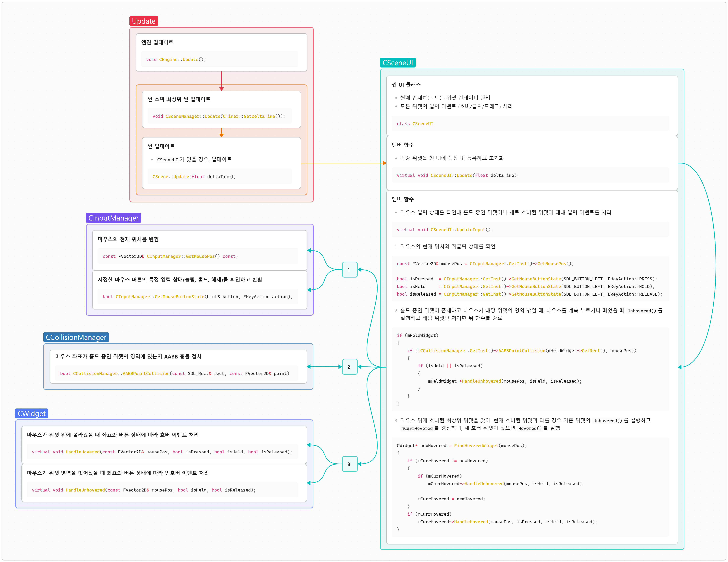
Task: Click the HandleHovered virtual function line
Action: [x=162, y=452]
